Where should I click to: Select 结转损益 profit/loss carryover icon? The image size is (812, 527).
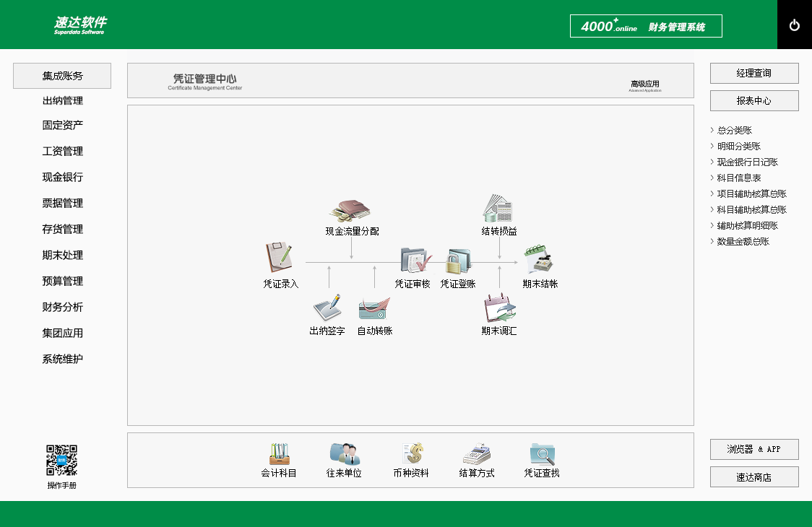pos(498,212)
